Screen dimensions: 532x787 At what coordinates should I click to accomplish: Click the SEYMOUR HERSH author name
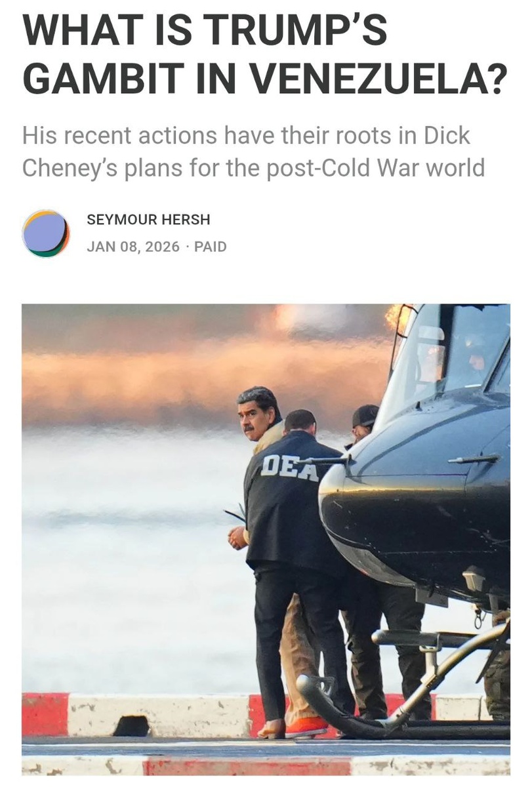click(148, 220)
